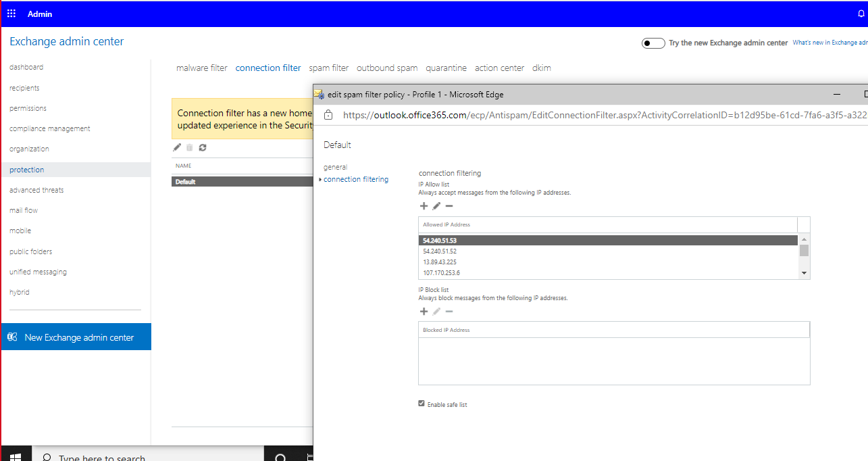Open recipients in left navigation
The height and width of the screenshot is (461, 868).
(x=24, y=88)
